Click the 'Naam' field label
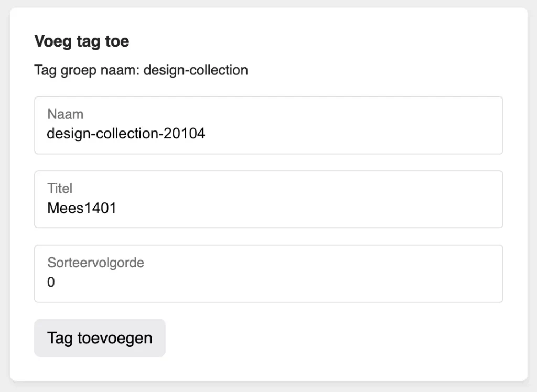The height and width of the screenshot is (392, 537). [66, 114]
